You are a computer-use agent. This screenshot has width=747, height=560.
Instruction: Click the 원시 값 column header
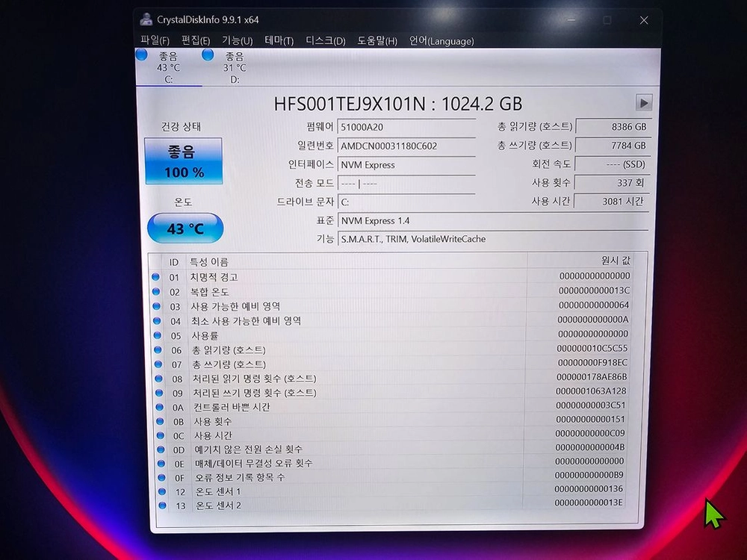coord(616,261)
